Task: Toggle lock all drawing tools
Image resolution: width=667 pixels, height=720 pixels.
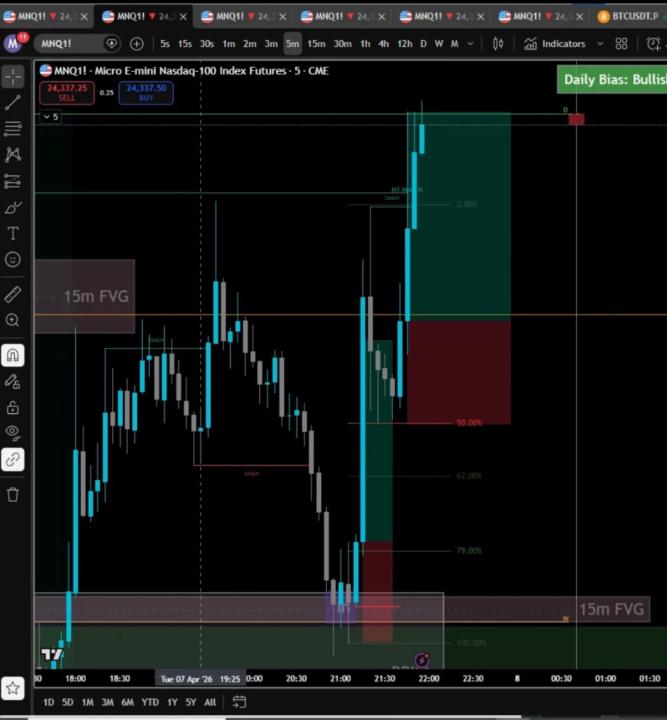Action: coord(13,407)
